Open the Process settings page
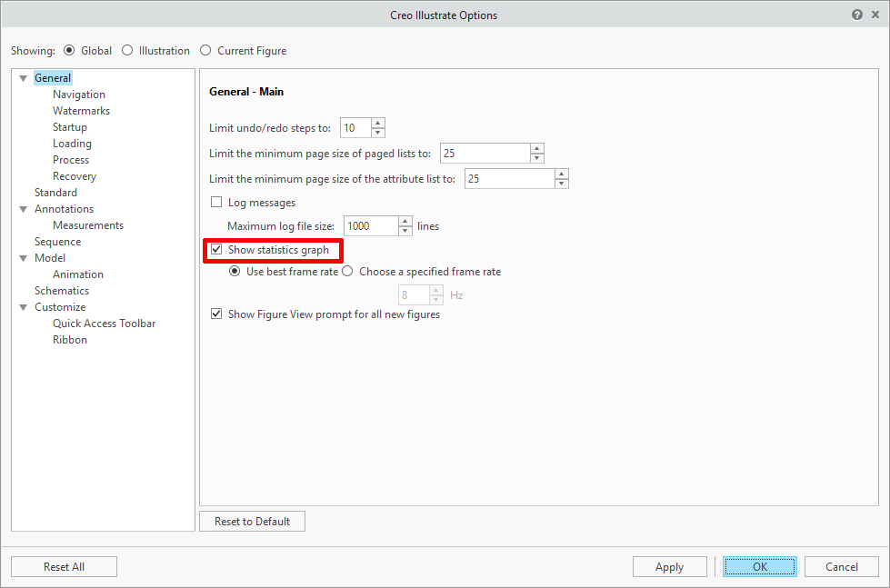890x588 pixels. coord(71,160)
